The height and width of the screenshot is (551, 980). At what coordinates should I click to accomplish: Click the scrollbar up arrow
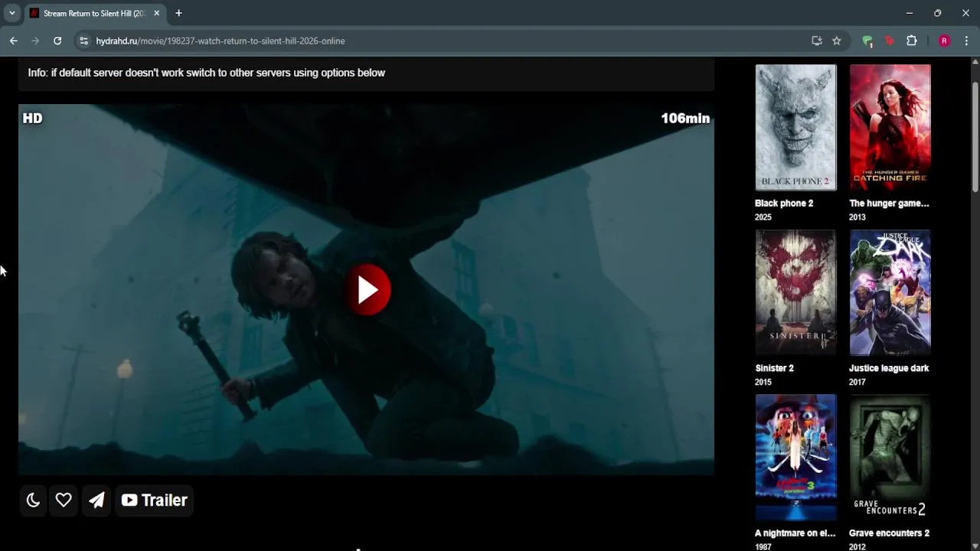click(975, 61)
